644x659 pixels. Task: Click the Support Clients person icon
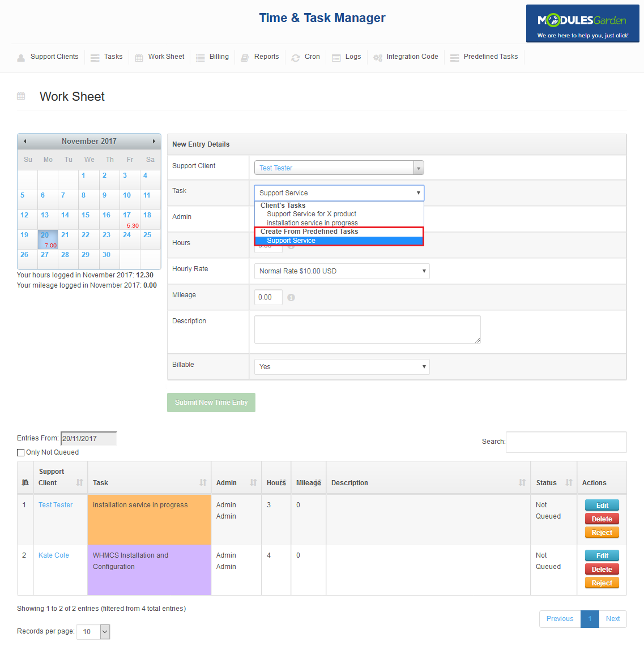tap(21, 58)
